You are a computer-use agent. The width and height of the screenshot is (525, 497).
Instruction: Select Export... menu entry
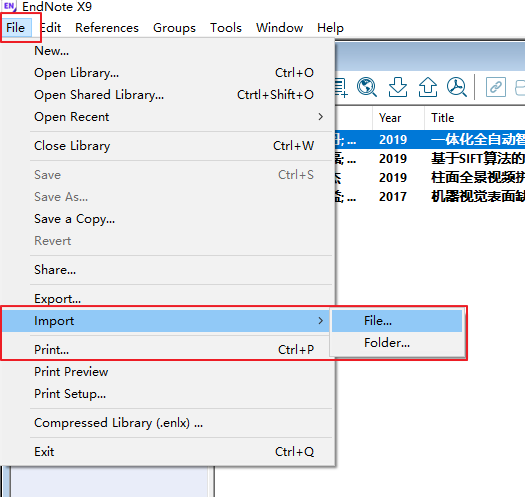(x=167, y=298)
